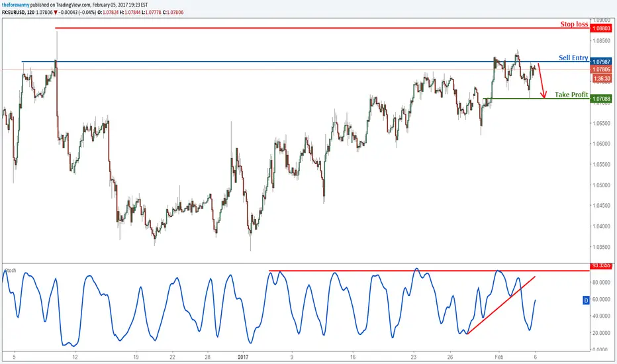Click the 16 label on date axis

pyautogui.click(x=353, y=357)
